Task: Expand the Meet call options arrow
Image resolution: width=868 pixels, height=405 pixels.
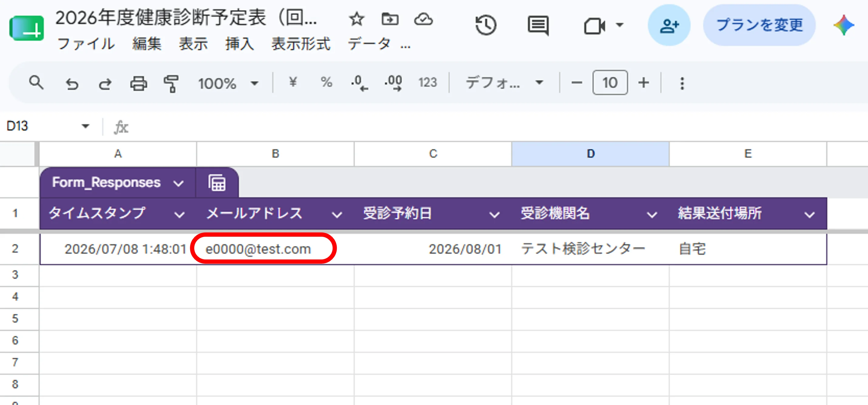Action: tap(619, 25)
